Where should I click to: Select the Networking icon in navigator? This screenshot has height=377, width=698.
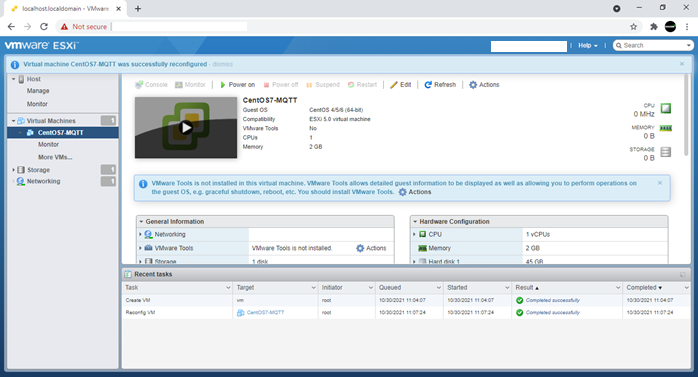[20, 181]
